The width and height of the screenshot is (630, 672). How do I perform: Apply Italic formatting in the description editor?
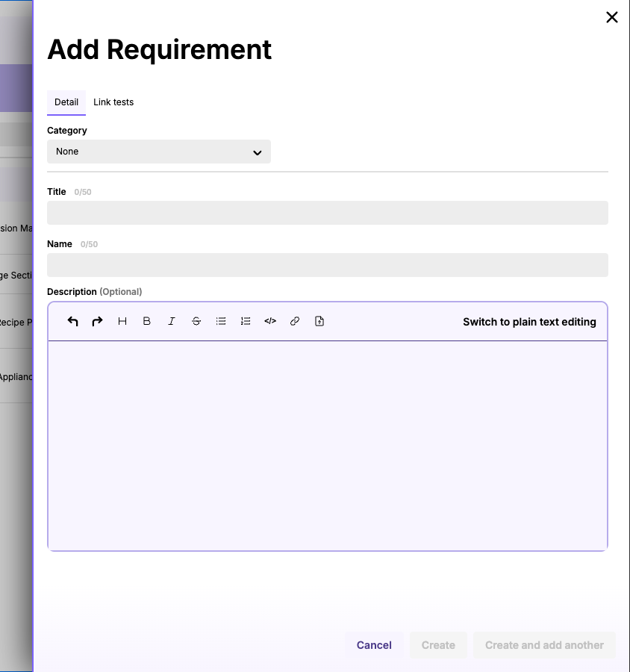[171, 321]
